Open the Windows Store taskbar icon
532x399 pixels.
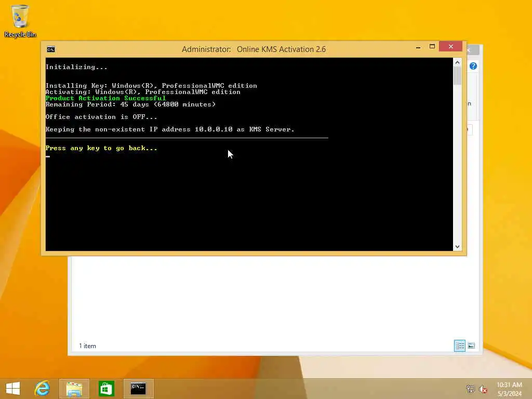tap(106, 389)
